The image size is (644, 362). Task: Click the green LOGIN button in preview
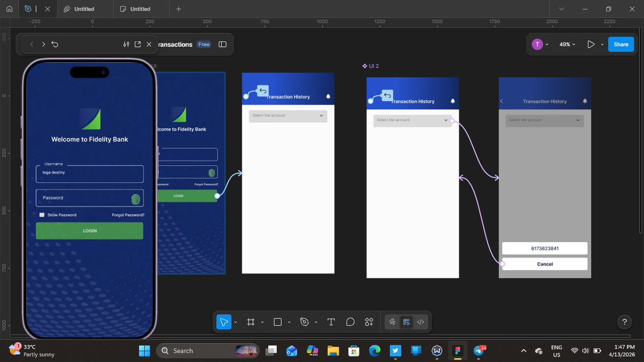point(90,231)
